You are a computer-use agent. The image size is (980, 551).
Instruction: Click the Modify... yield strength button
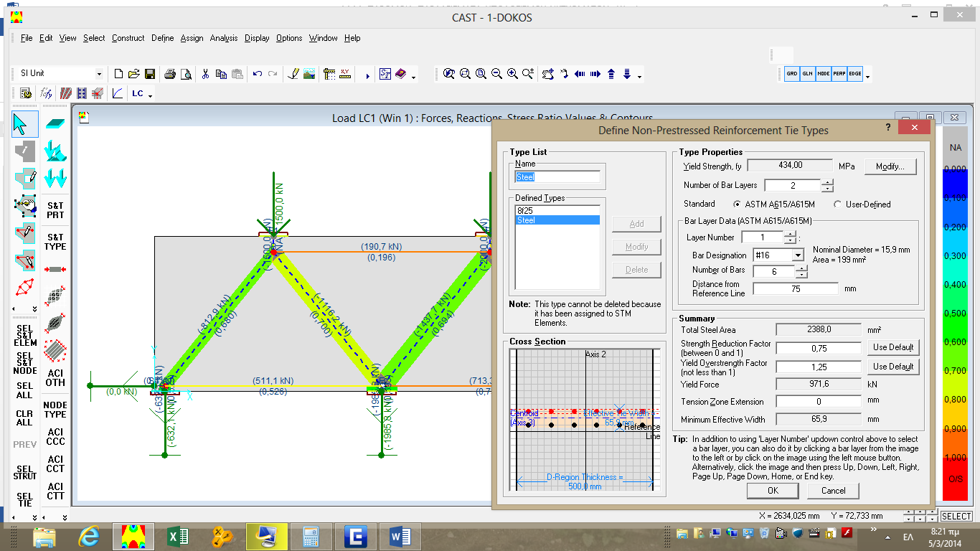pyautogui.click(x=890, y=166)
